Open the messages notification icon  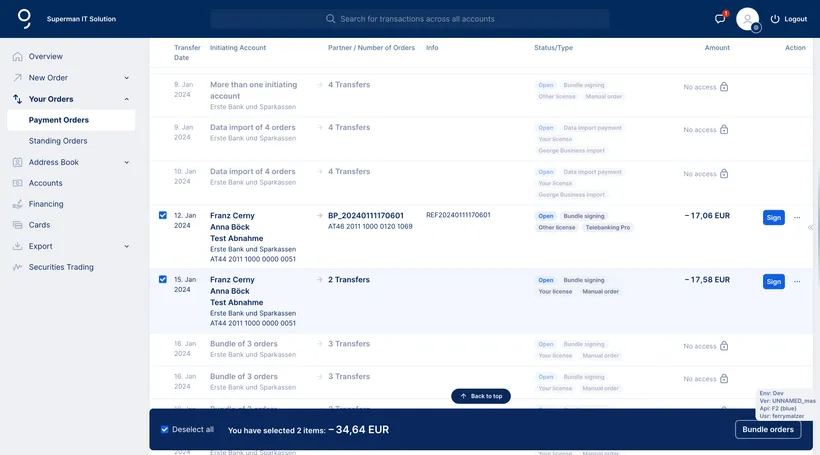pyautogui.click(x=720, y=19)
